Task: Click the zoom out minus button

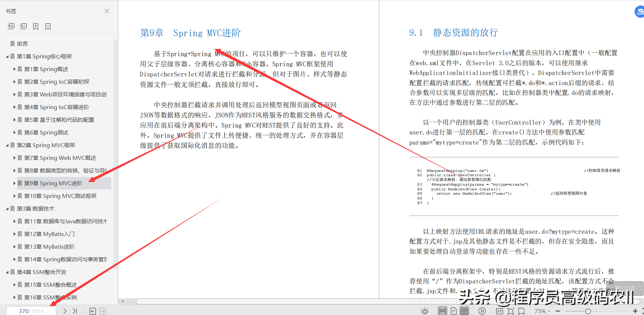Action: [558, 311]
